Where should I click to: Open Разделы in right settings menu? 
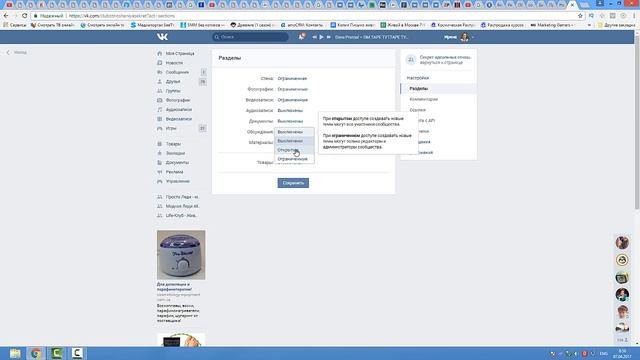click(439, 89)
